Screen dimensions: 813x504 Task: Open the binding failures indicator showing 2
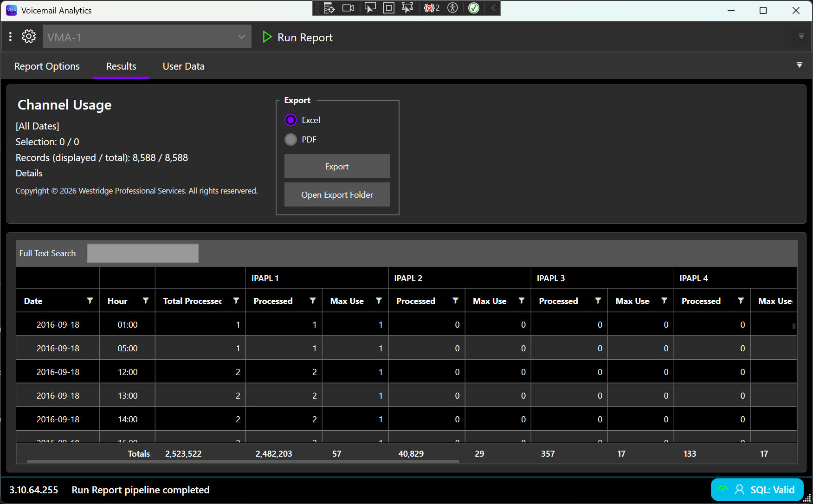tap(432, 8)
